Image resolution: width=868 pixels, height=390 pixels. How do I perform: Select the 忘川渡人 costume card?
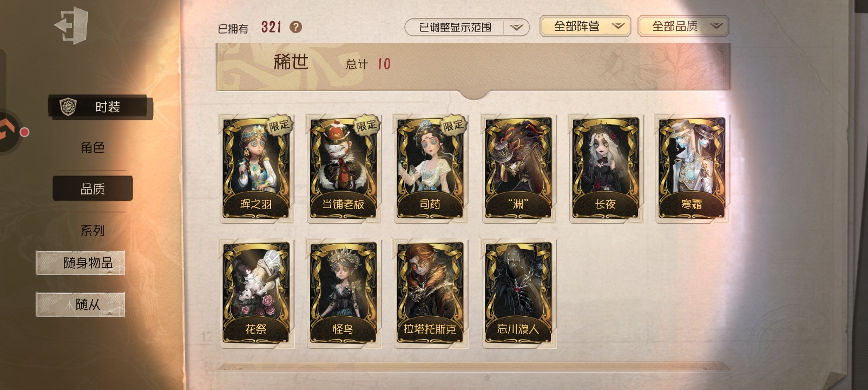click(x=518, y=293)
